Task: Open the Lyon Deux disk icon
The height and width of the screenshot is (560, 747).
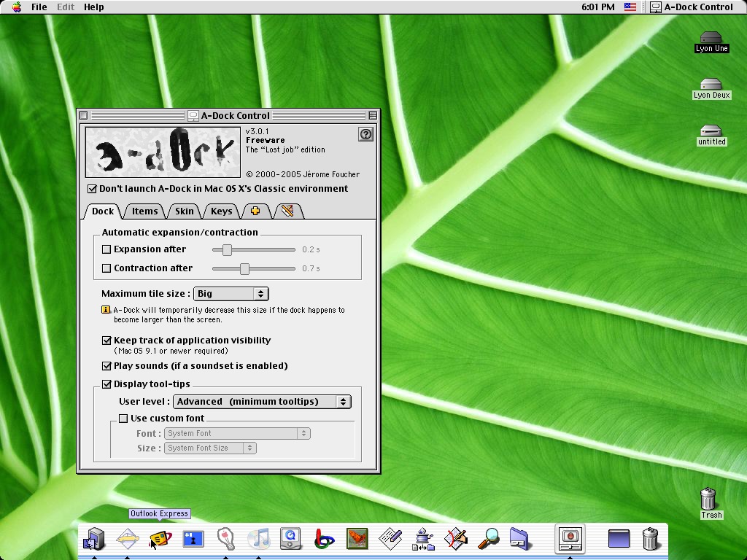Action: click(711, 85)
